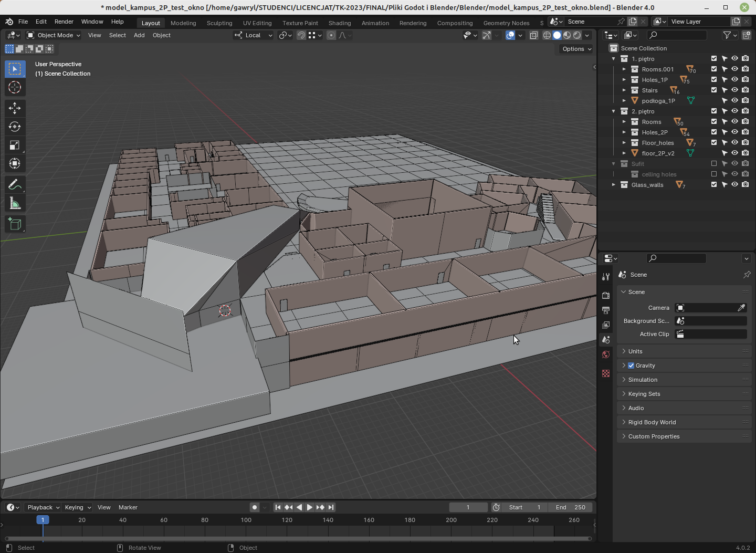Image resolution: width=756 pixels, height=553 pixels.
Task: Click the timeline horizontal scrollbar
Action: (x=298, y=538)
